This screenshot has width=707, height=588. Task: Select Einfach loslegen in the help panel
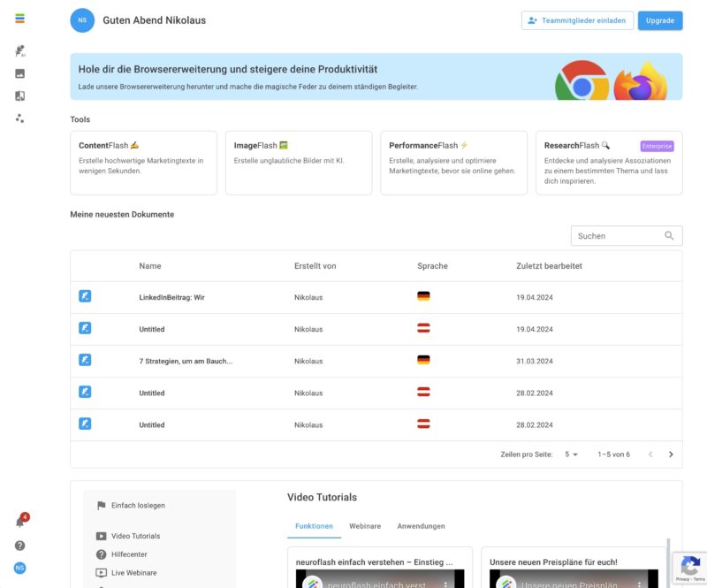(138, 506)
